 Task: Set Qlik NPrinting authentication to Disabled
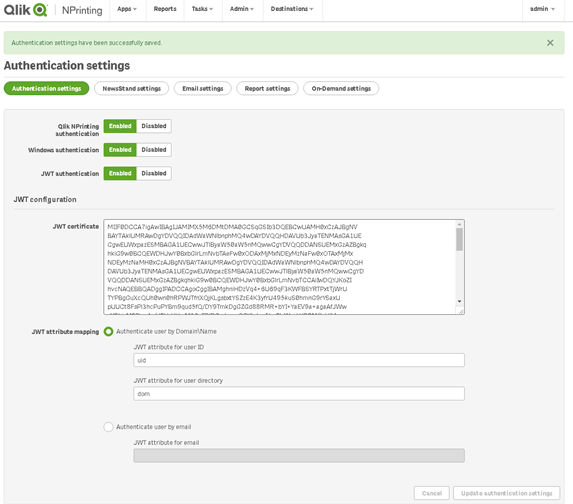point(154,126)
